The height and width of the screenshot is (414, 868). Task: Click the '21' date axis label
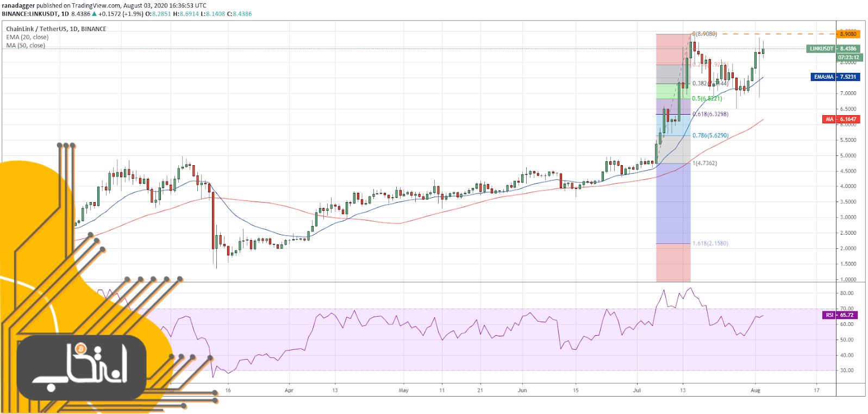pyautogui.click(x=480, y=390)
